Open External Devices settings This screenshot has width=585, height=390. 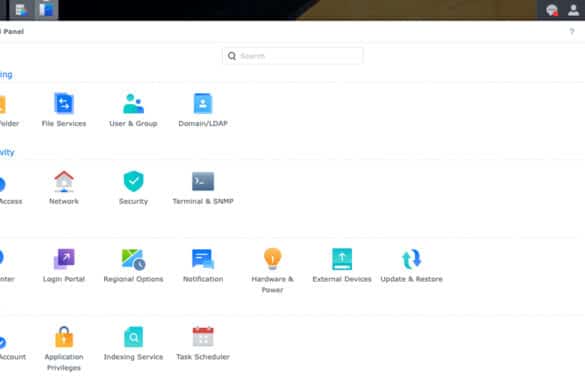click(x=342, y=265)
